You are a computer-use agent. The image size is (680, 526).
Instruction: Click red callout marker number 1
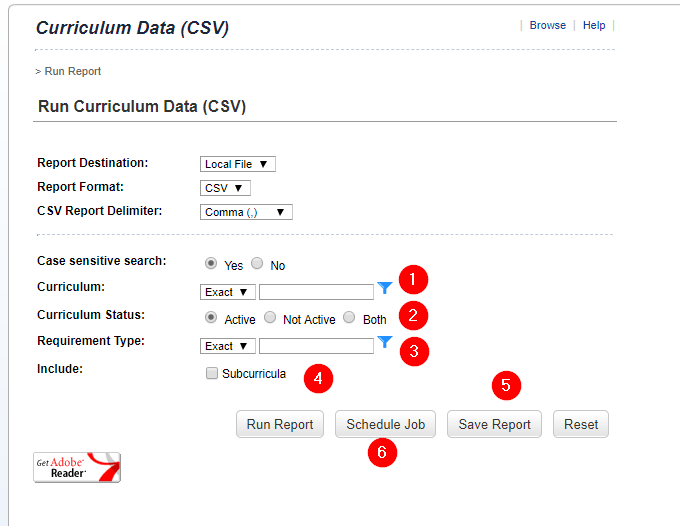tap(413, 279)
